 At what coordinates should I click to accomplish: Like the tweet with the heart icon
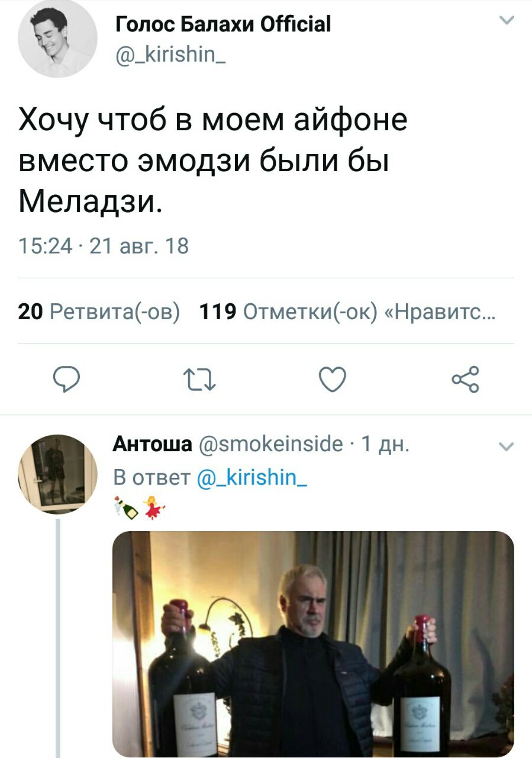pos(332,380)
